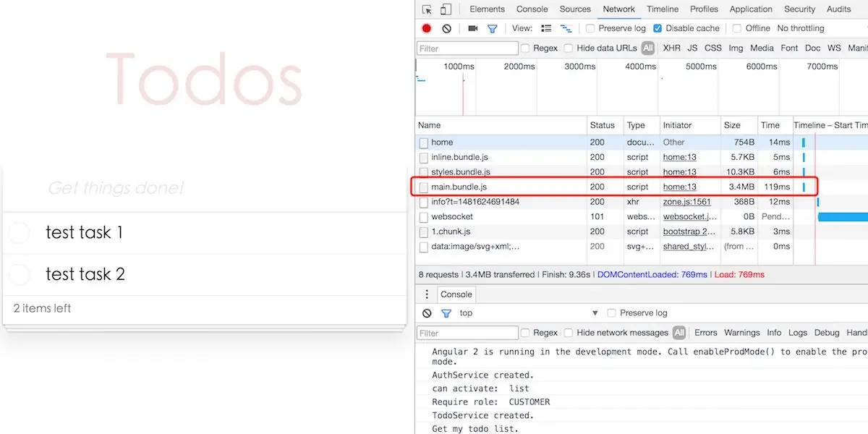Click the file icon of home request
Image resolution: width=868 pixels, height=434 pixels.
click(x=424, y=142)
